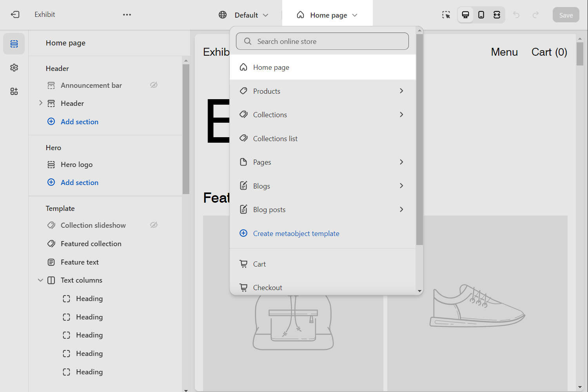Click the magnifier icon in search box
The width and height of the screenshot is (588, 392).
pos(248,41)
